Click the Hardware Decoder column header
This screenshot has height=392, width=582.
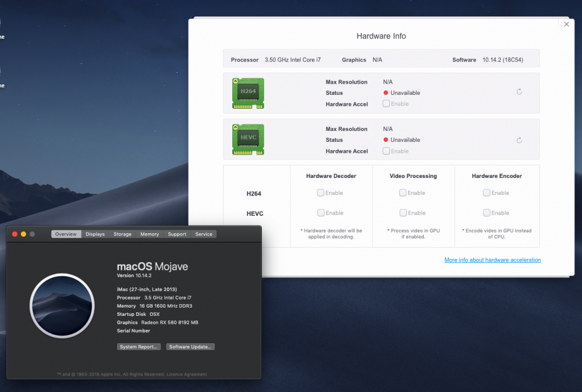[331, 176]
